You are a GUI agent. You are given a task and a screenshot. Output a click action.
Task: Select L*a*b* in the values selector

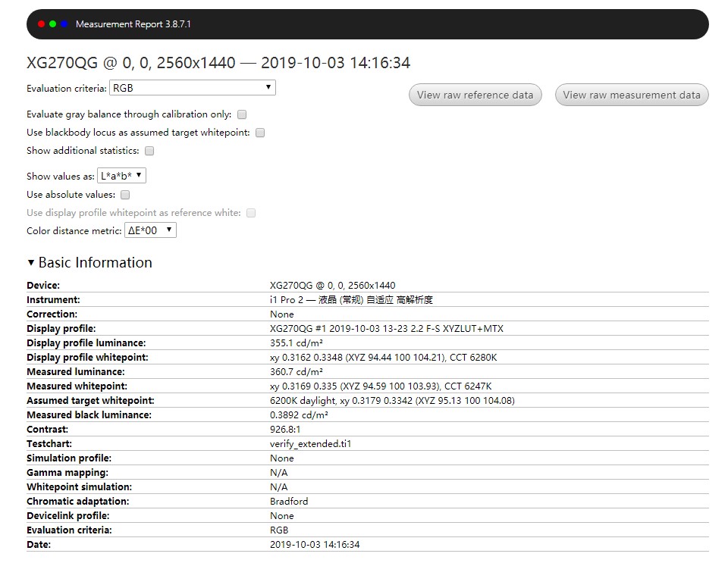click(121, 175)
